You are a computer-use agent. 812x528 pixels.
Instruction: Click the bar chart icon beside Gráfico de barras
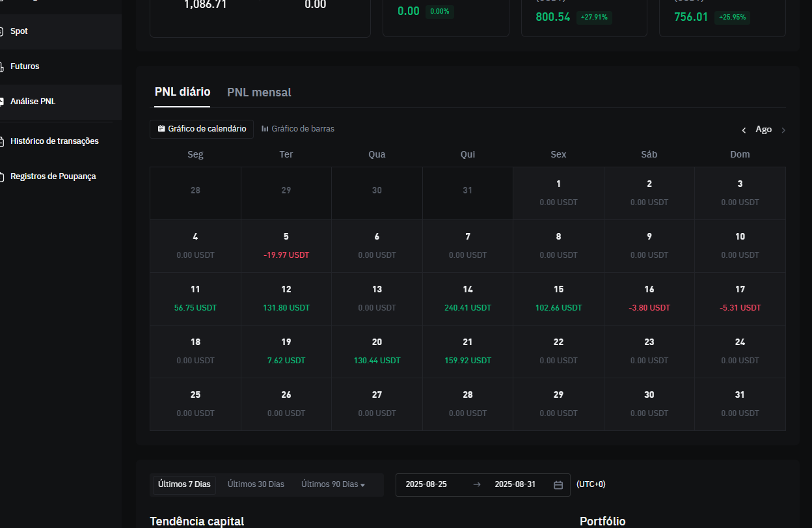pos(265,129)
